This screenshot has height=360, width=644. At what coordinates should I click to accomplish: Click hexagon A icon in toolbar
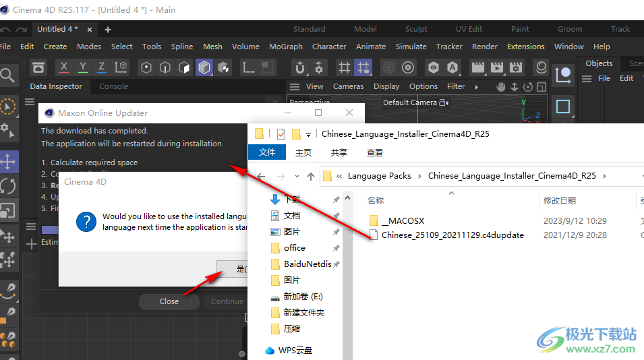coord(452,67)
